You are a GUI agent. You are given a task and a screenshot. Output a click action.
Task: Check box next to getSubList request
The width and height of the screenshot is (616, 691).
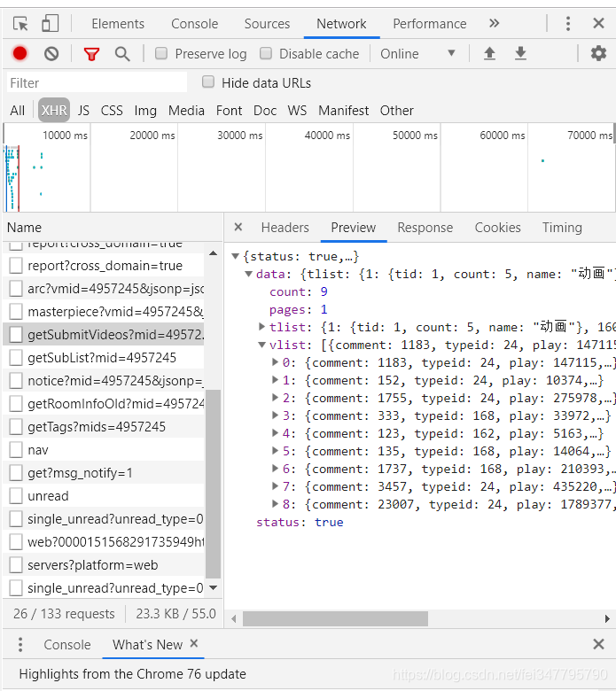(16, 357)
